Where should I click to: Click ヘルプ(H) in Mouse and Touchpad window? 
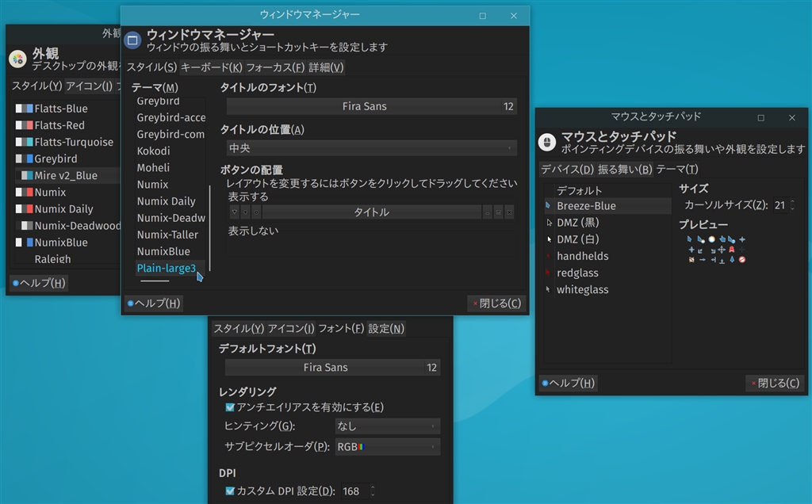tap(568, 383)
